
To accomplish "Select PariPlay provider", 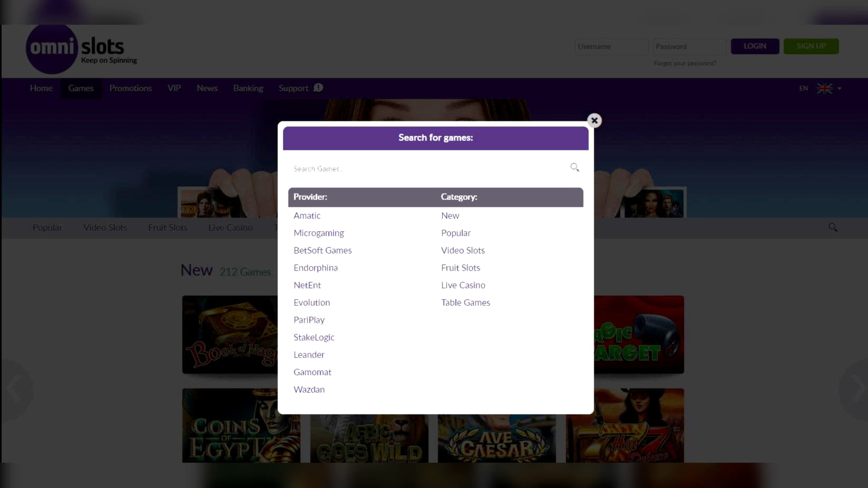I will (309, 320).
